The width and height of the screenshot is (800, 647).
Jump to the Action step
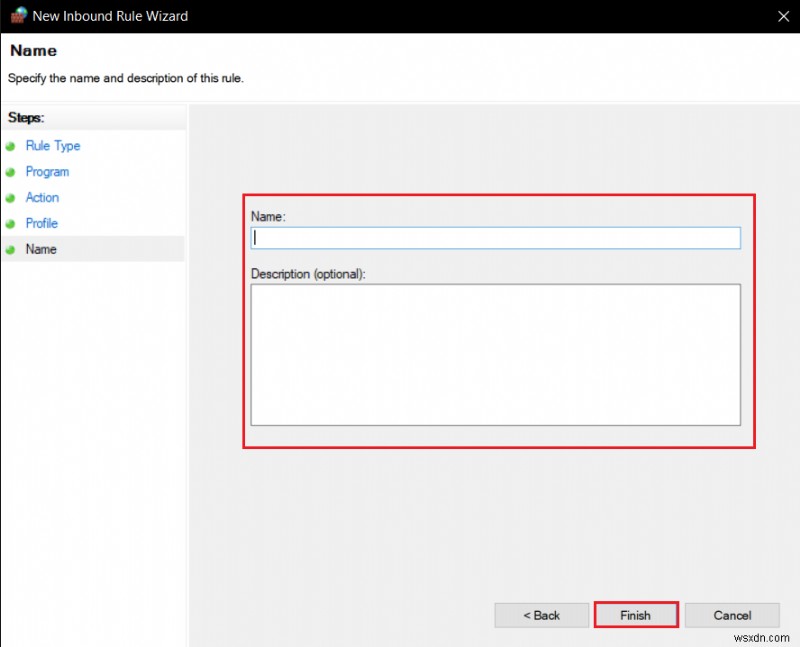coord(42,198)
